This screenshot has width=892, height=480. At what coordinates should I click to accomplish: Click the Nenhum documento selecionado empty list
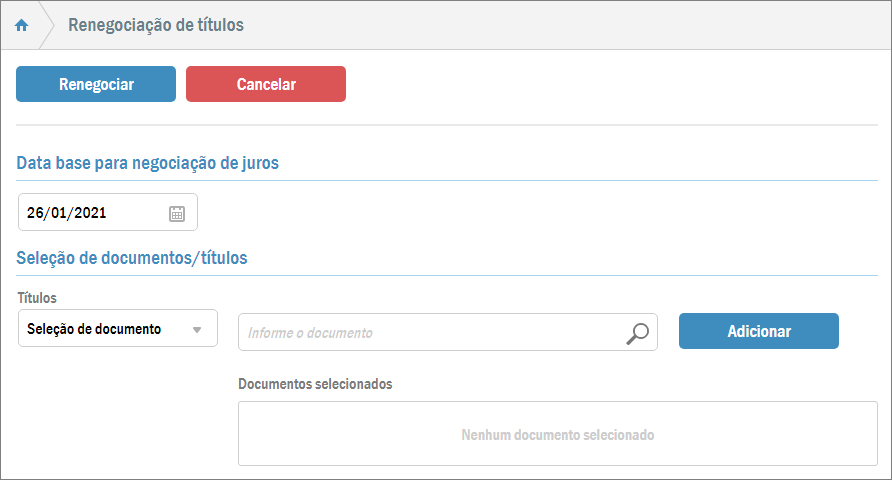click(557, 435)
